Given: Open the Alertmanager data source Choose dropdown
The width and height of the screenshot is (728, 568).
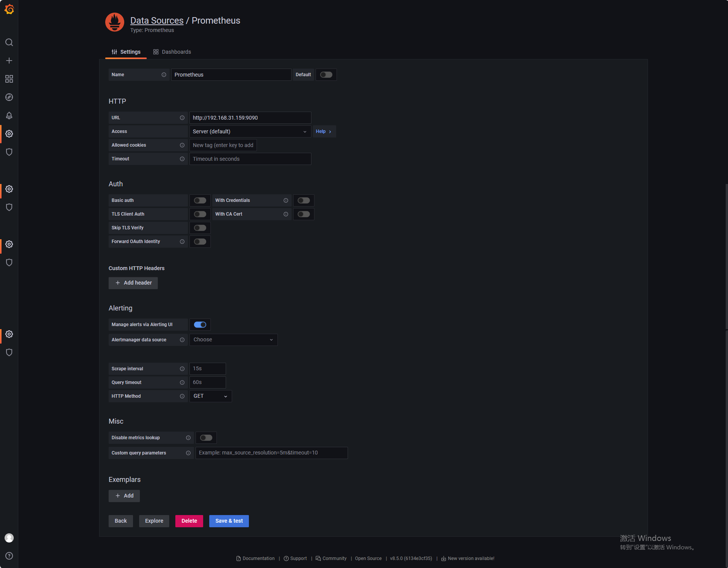Looking at the screenshot, I should [234, 340].
